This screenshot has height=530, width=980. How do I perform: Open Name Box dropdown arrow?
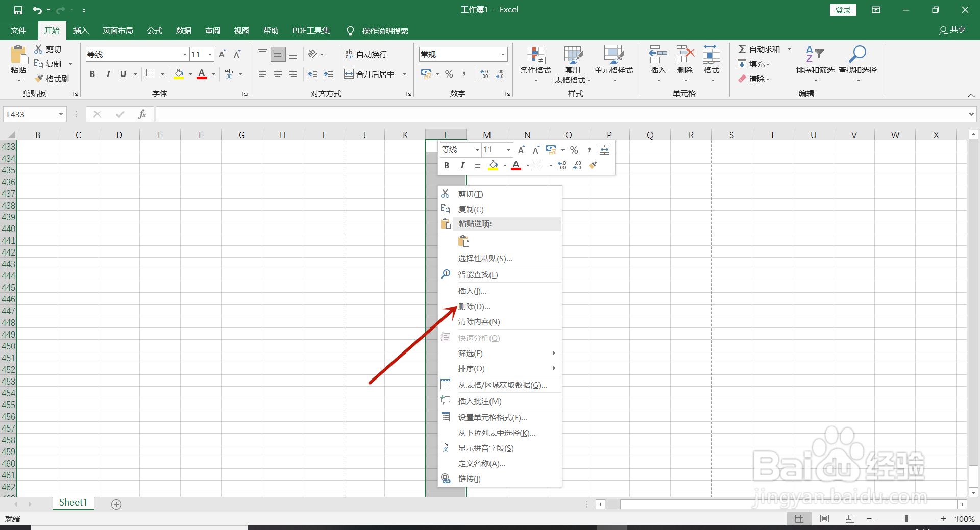(x=61, y=114)
